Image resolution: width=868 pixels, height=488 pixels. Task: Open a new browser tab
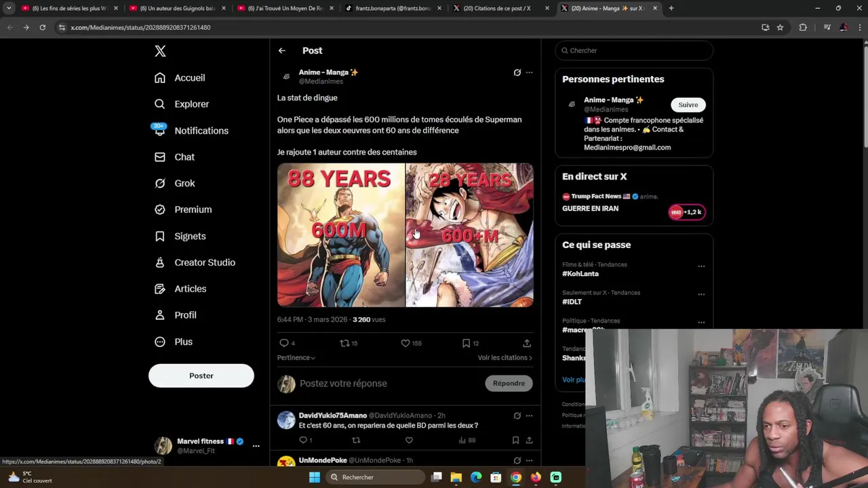[671, 8]
